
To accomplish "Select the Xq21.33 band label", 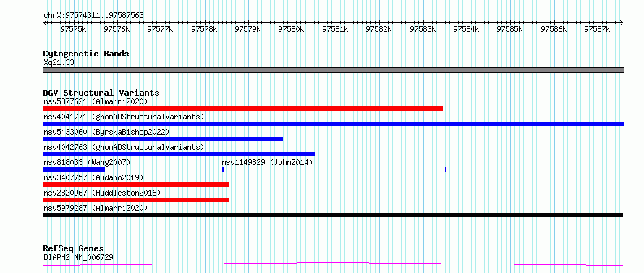I will click(59, 63).
